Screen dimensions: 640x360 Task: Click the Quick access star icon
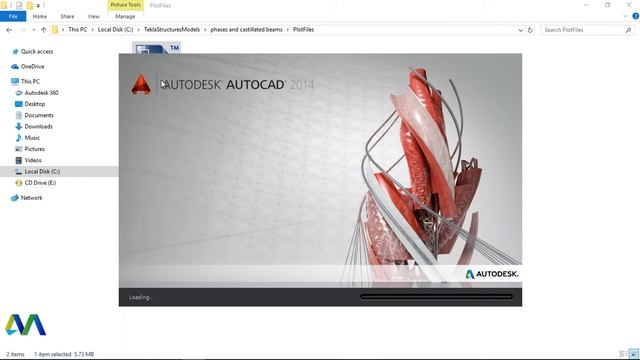(x=16, y=51)
